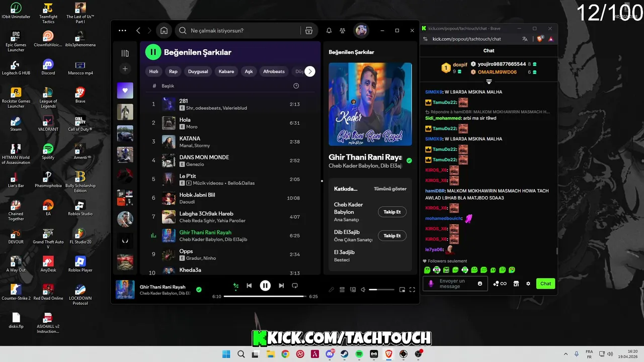Viewport: 644px width, 362px height.
Task: Toggle smart shuffle in the player bar
Action: coord(235,286)
